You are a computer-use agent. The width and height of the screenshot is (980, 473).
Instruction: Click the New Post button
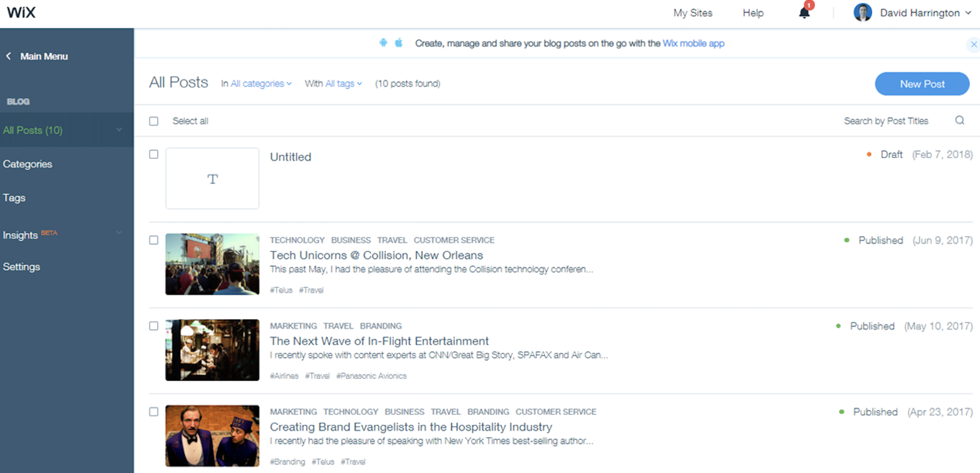[x=922, y=84]
